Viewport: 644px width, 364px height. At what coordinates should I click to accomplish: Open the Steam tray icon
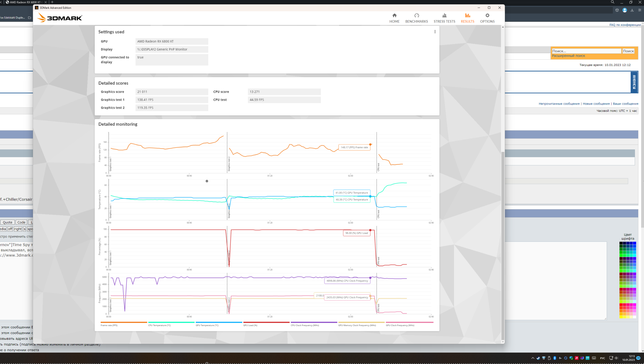coord(538,358)
